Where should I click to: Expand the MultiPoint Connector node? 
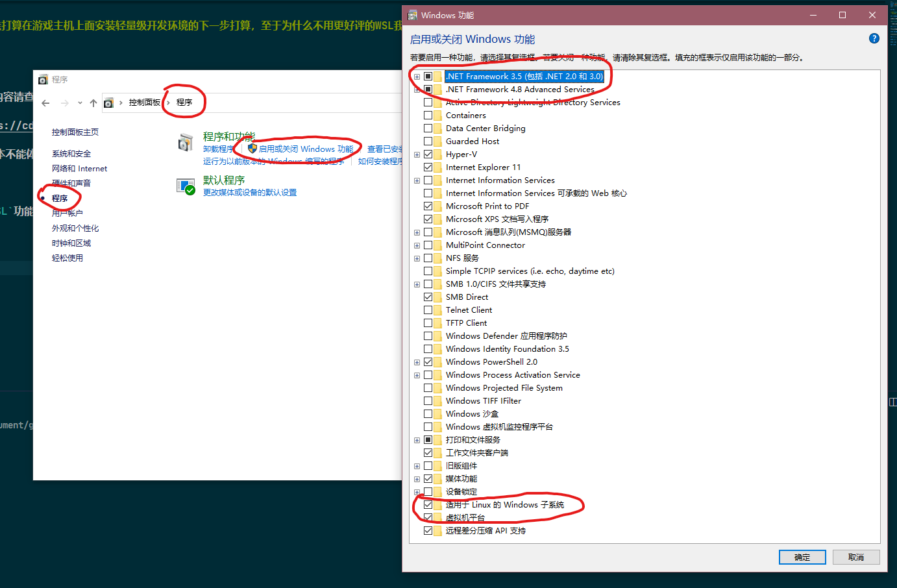pos(417,245)
